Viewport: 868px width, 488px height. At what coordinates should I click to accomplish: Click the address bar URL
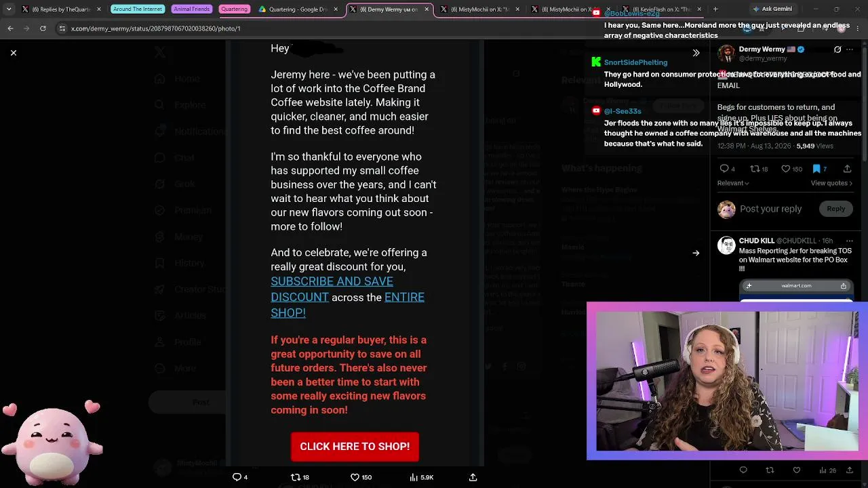pos(155,28)
